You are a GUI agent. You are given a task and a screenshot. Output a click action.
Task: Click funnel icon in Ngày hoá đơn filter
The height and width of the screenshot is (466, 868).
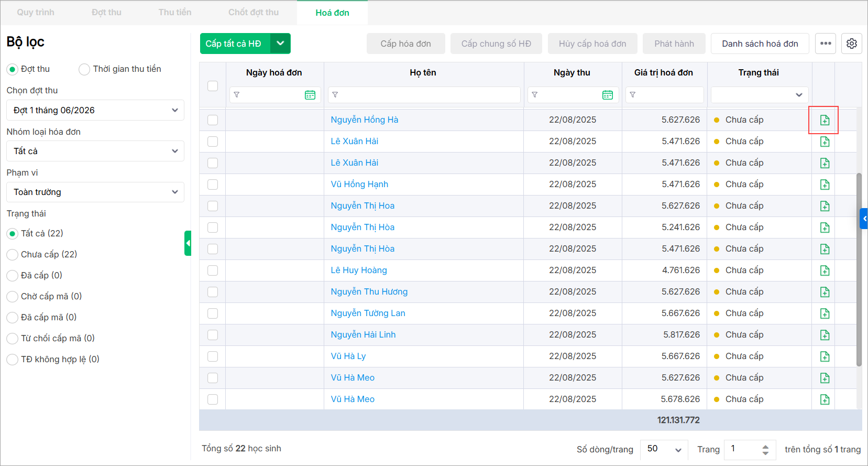click(237, 95)
